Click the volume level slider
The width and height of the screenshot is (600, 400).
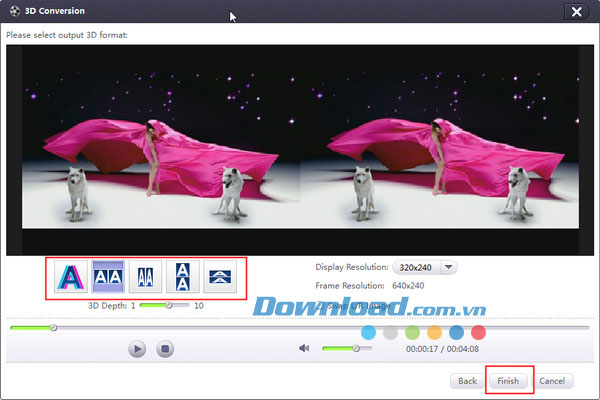click(347, 348)
